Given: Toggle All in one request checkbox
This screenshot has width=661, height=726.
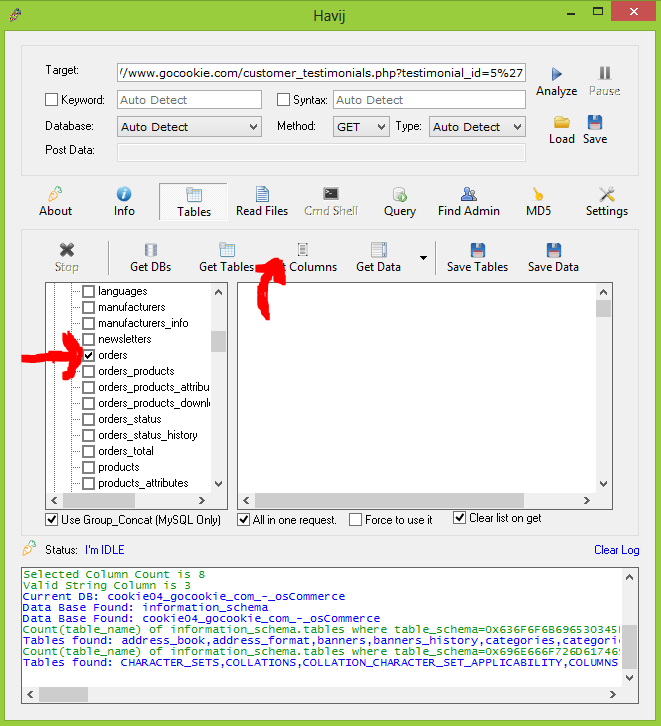Looking at the screenshot, I should [x=243, y=520].
